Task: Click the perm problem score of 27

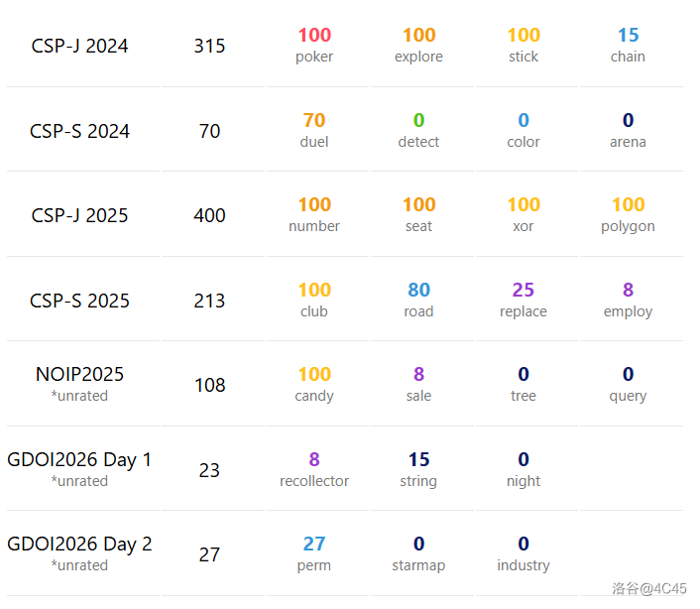Action: tap(314, 545)
